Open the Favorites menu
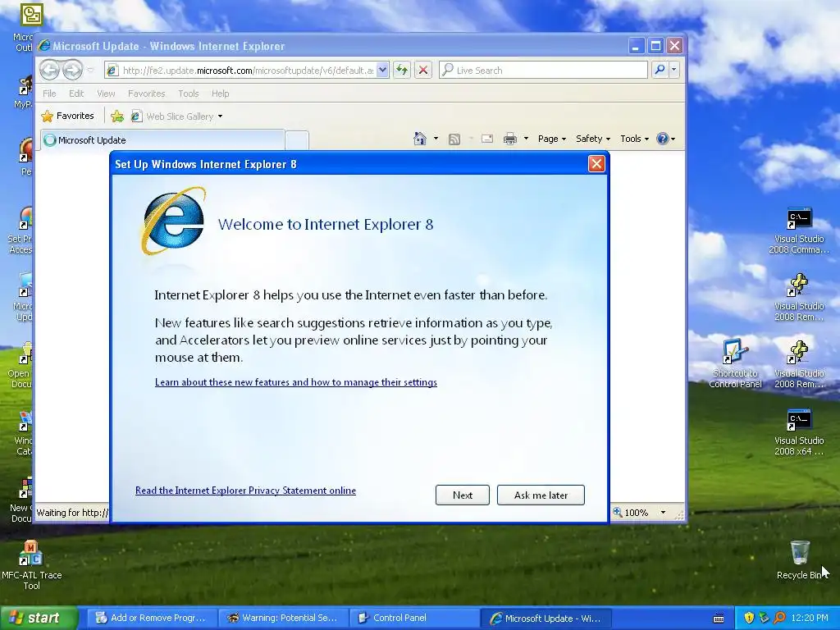840x630 pixels. [x=146, y=94]
